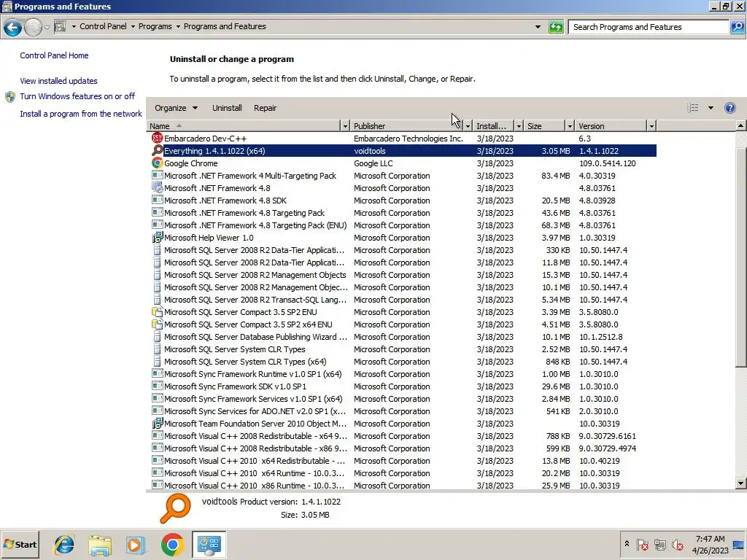Screen dimensions: 747x560
Task: Click the Control Panel taskbar button
Action: (209, 545)
